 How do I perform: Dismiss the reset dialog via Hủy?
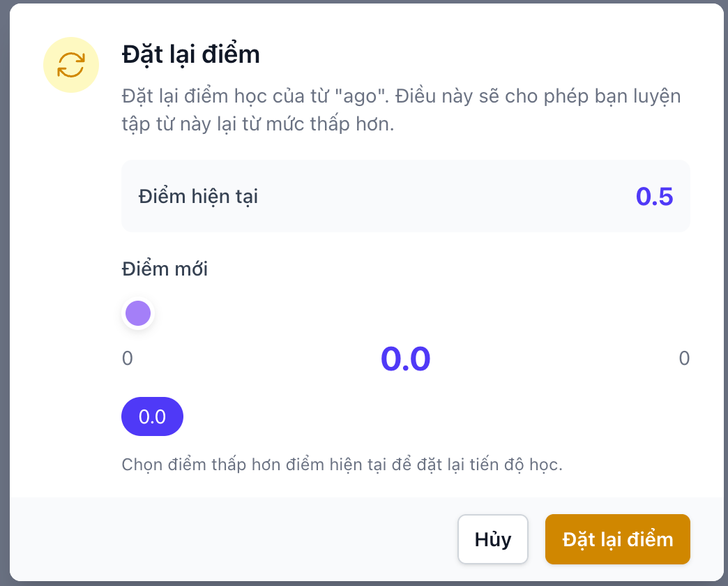coord(492,539)
